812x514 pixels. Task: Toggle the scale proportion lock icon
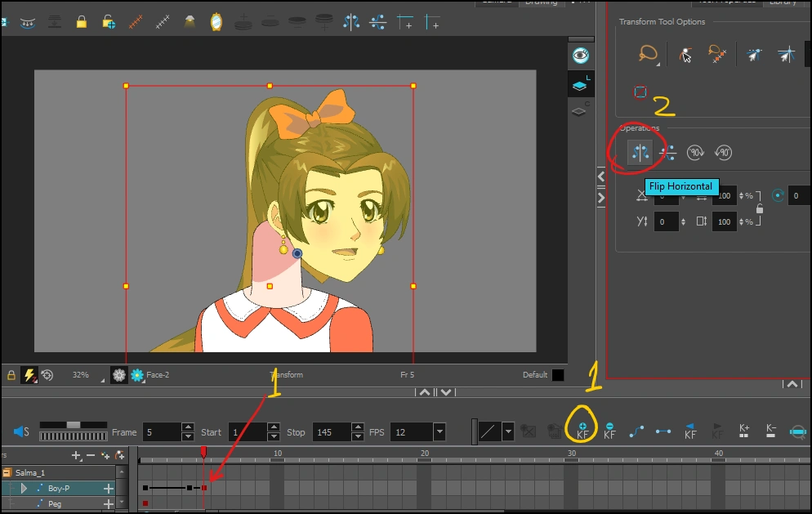click(760, 208)
